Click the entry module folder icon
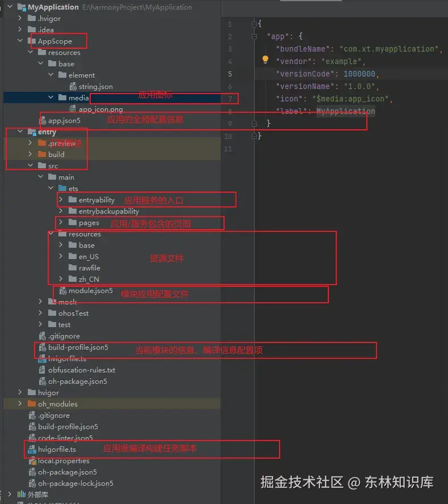This screenshot has height=504, width=448. click(32, 132)
